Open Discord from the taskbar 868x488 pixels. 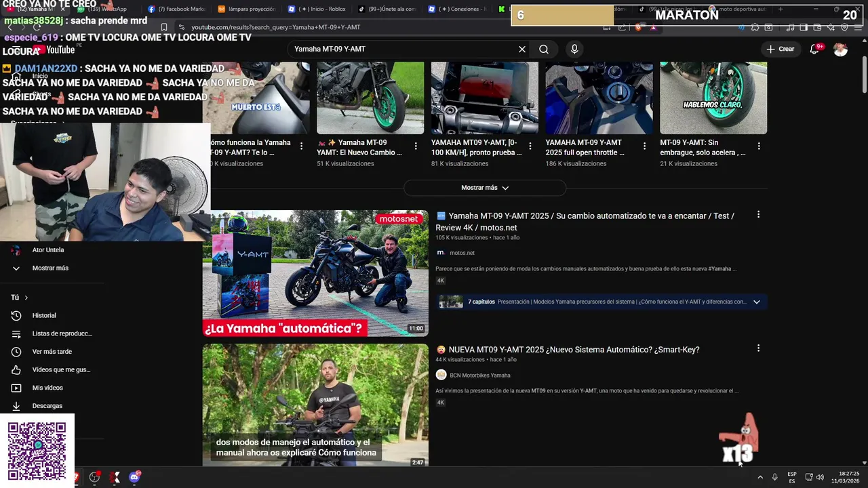pyautogui.click(x=134, y=477)
